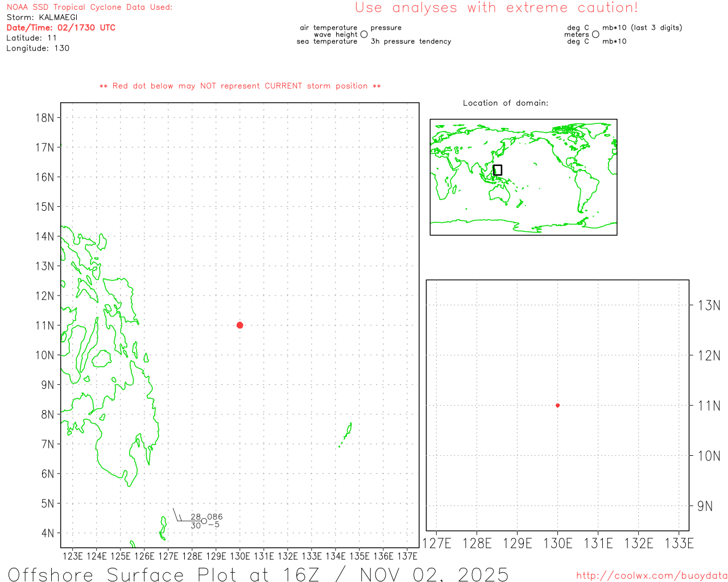Click the left legend circle for station model
The image size is (728, 582).
(364, 35)
